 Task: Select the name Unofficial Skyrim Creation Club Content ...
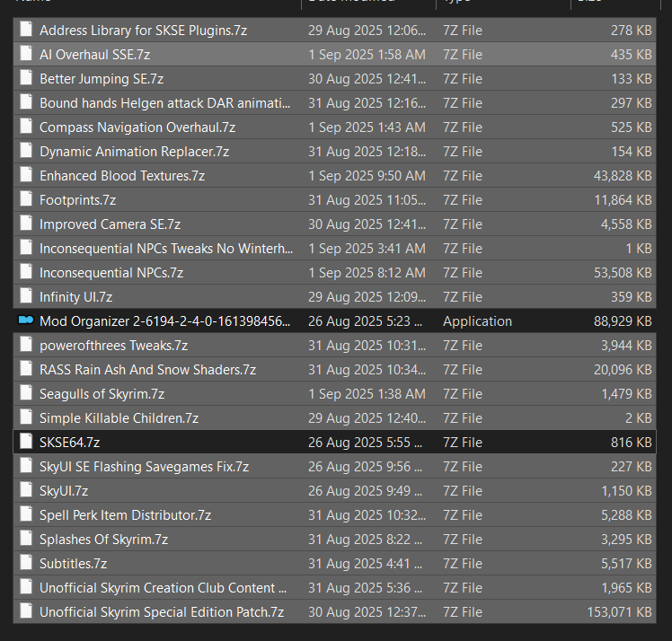coord(164,588)
